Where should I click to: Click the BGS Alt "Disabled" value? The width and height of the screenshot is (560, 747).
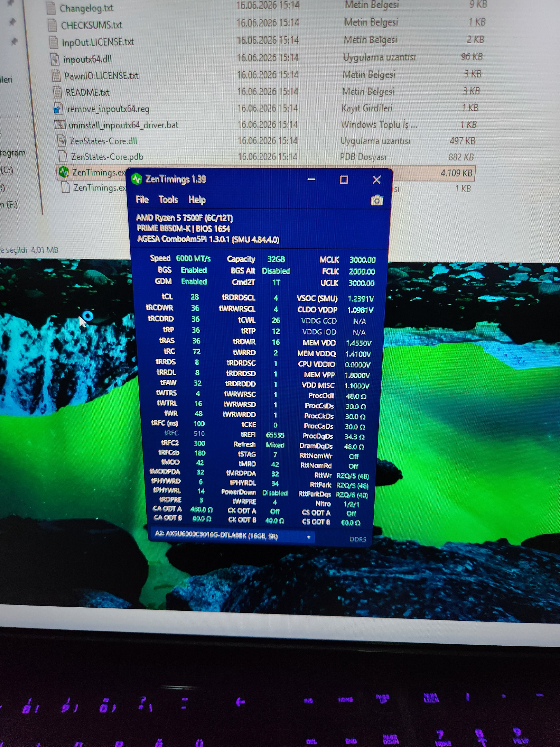pos(276,271)
